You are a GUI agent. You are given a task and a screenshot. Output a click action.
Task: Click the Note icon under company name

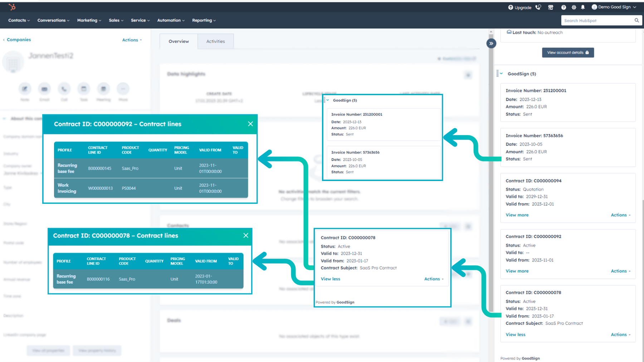tap(25, 89)
